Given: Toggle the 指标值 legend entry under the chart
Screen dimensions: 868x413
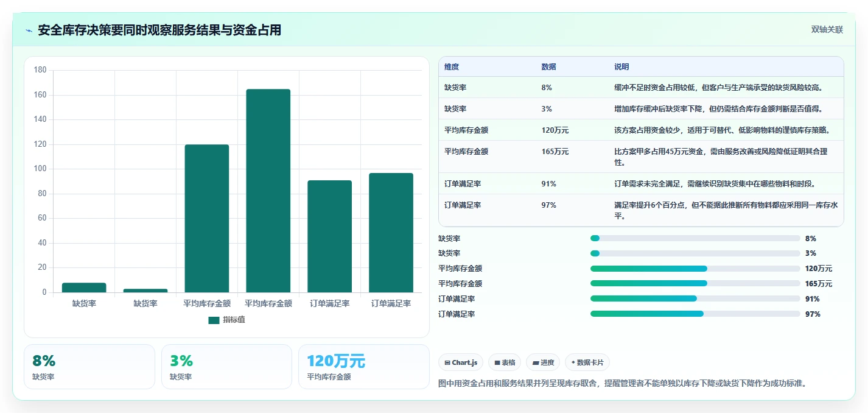Looking at the screenshot, I should point(226,320).
